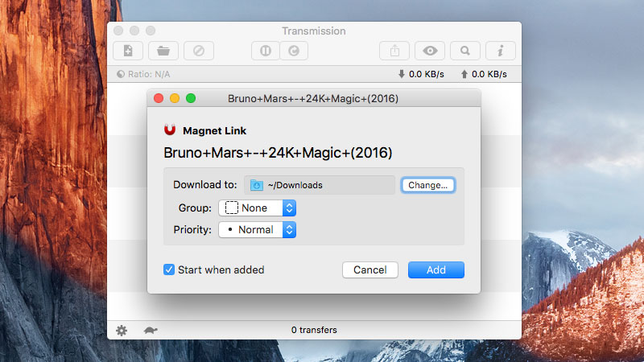Cancel the magnet link dialog
The image size is (644, 362).
[370, 269]
